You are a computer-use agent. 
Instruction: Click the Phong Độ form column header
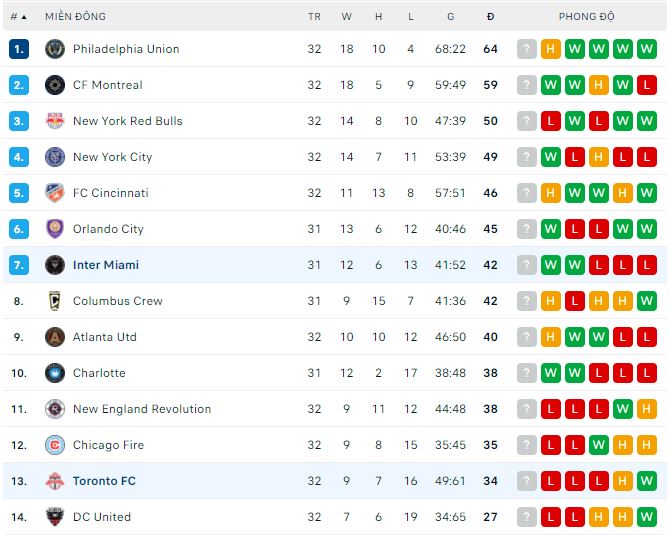[x=587, y=17]
